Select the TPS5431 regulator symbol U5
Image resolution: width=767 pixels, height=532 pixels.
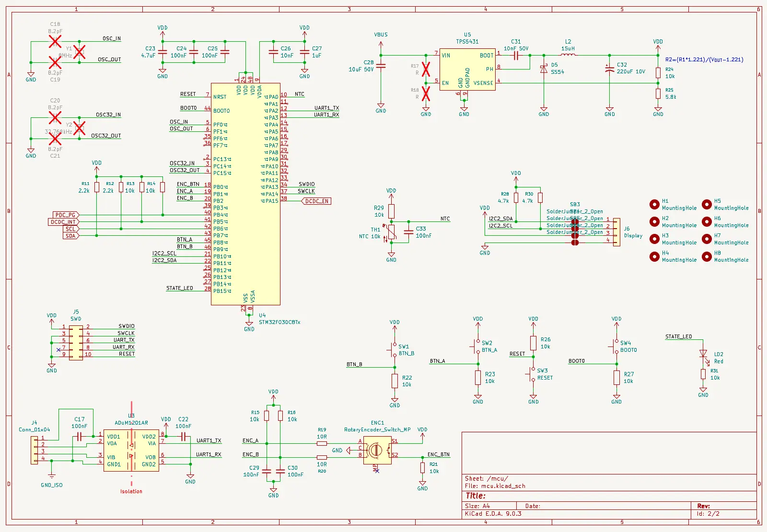click(x=467, y=69)
